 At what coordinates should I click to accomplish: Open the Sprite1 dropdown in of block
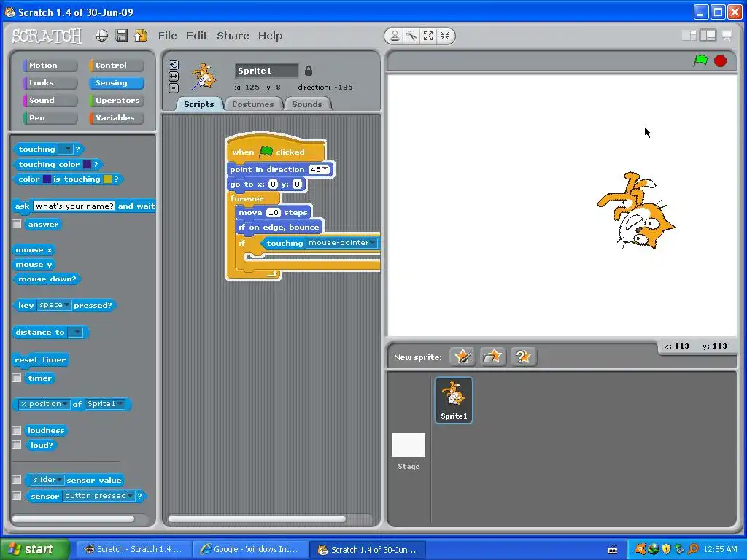point(105,404)
